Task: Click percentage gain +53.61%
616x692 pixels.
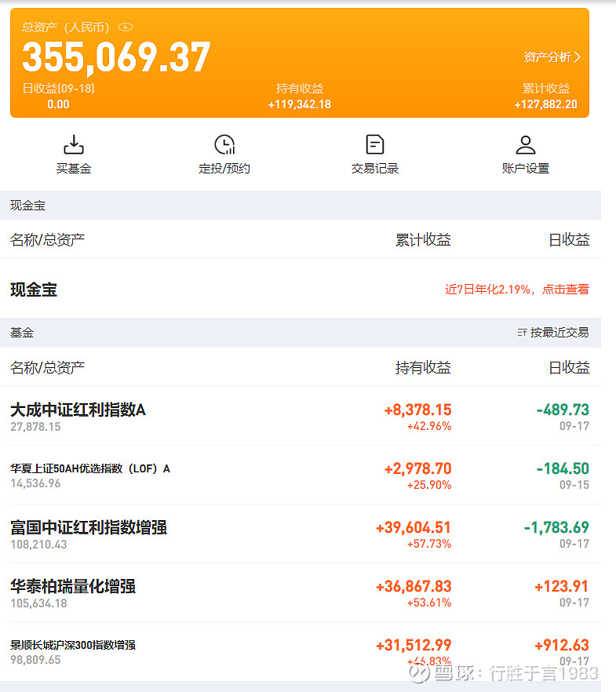Action: pyautogui.click(x=429, y=603)
